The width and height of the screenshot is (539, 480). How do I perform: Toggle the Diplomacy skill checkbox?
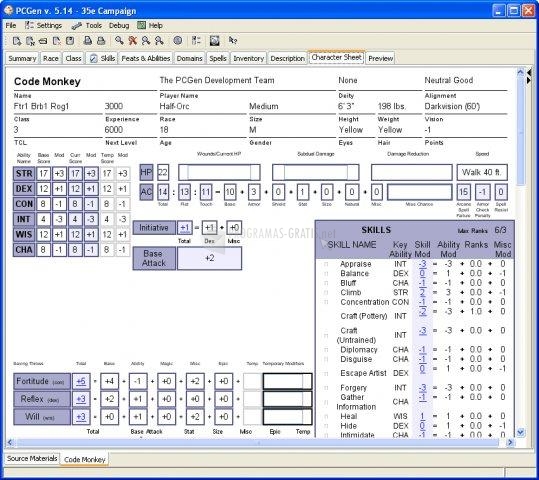(x=326, y=350)
